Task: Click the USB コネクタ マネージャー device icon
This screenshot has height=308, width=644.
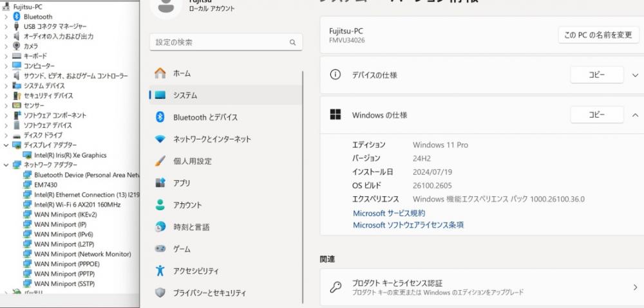Action: point(17,26)
